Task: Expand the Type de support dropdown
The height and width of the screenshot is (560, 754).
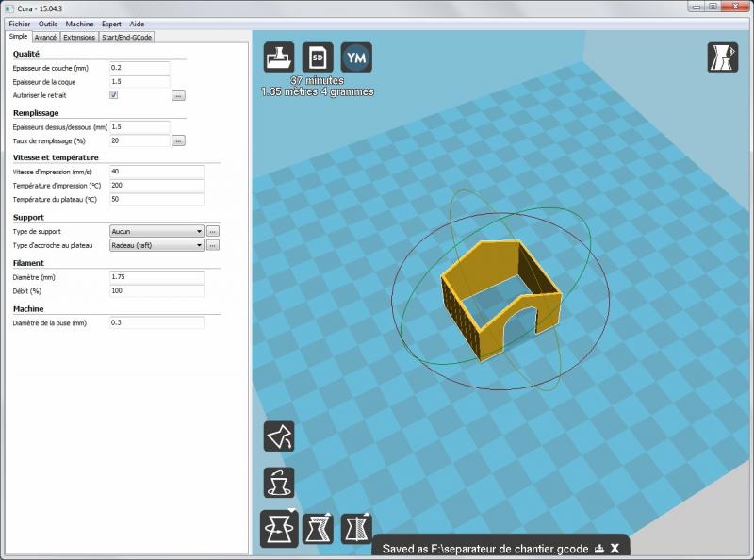Action: (x=156, y=231)
